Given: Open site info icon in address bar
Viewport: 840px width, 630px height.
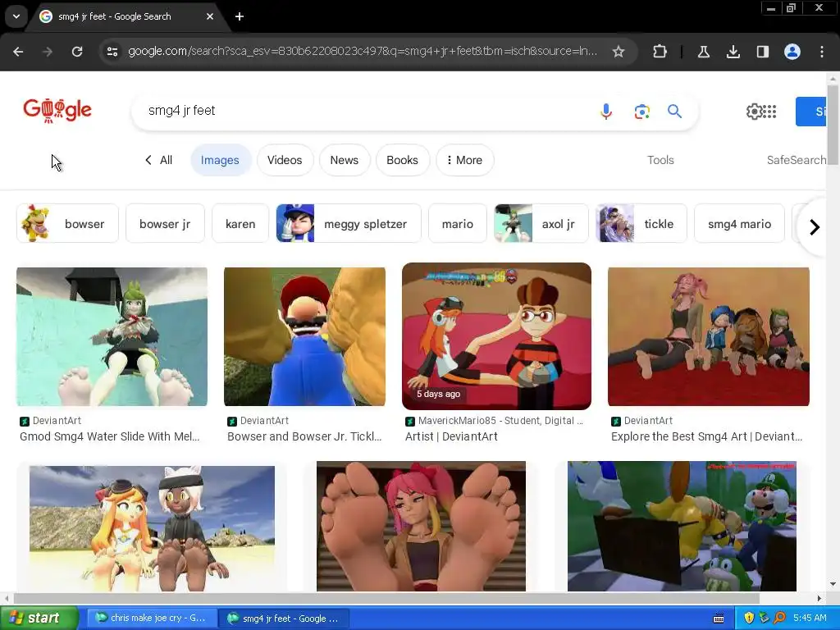Looking at the screenshot, I should pyautogui.click(x=112, y=52).
